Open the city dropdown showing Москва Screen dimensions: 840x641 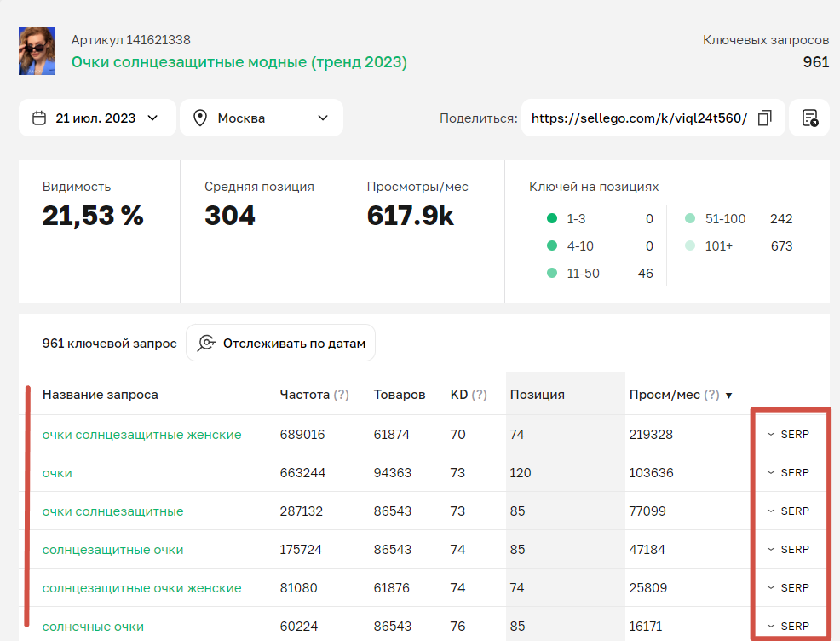coord(262,118)
